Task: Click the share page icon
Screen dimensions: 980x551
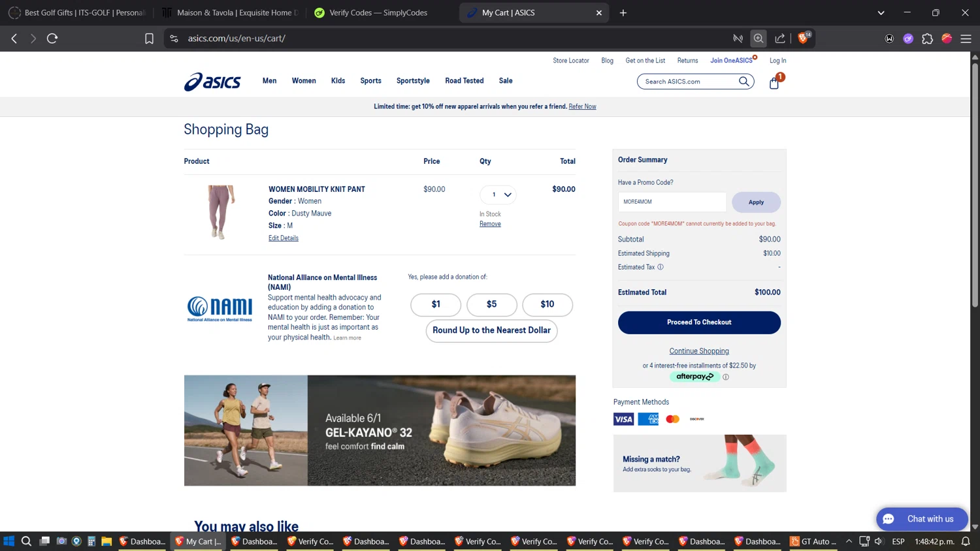Action: tap(780, 39)
